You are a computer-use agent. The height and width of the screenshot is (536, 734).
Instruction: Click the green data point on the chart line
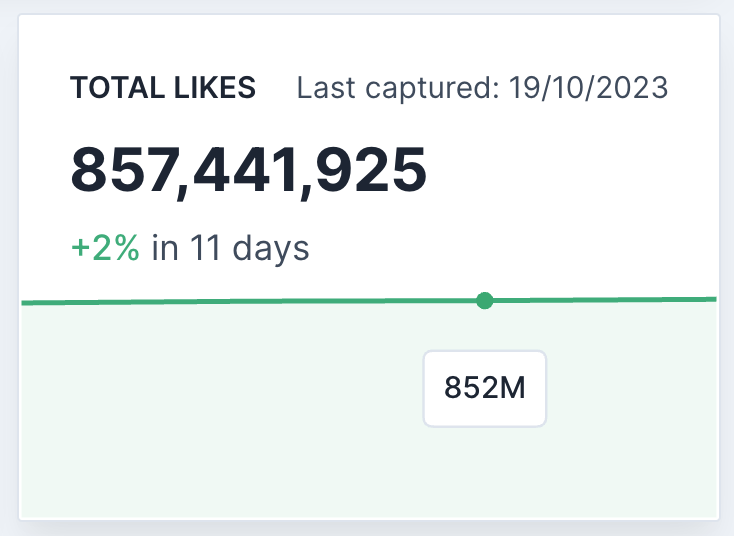point(485,300)
